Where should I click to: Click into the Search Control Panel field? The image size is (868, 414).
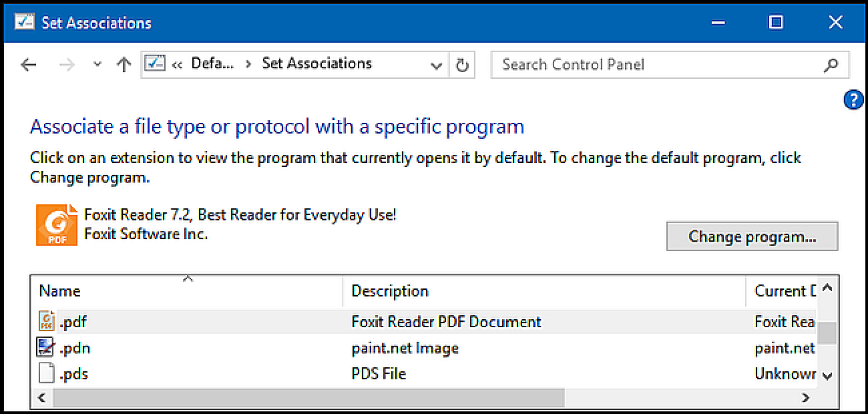coord(654,65)
